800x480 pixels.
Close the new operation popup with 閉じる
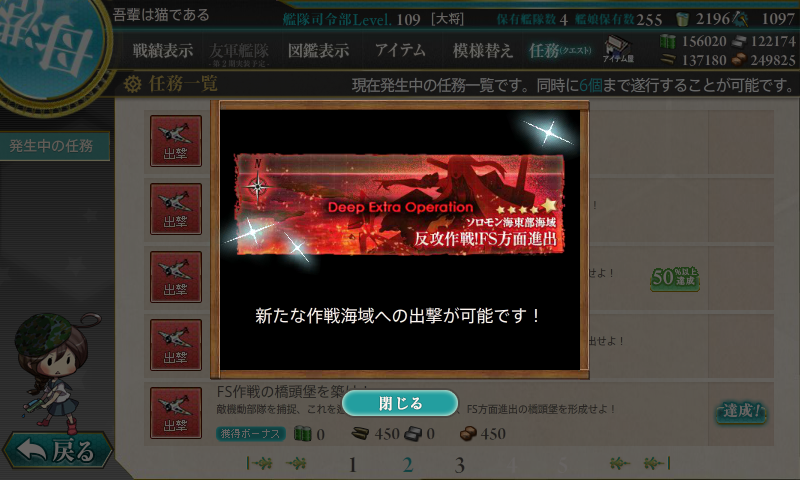(x=399, y=403)
